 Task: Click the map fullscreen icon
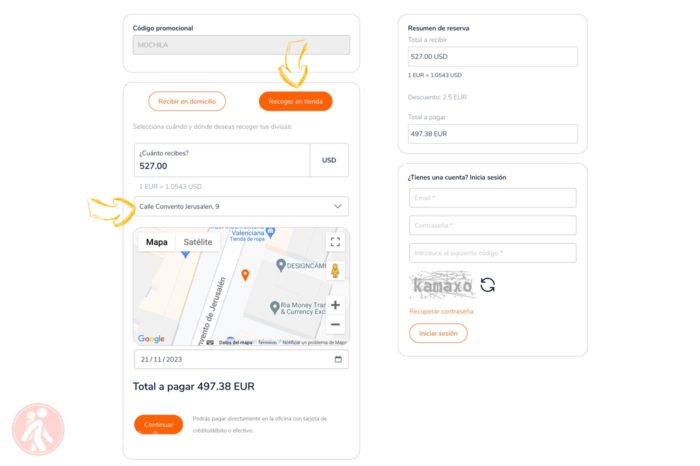335,242
